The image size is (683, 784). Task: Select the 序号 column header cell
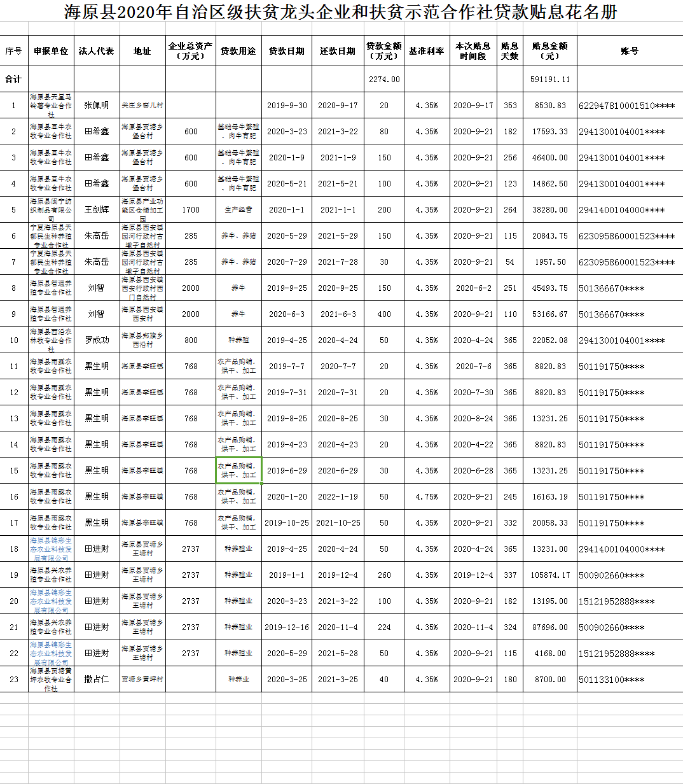(x=13, y=51)
